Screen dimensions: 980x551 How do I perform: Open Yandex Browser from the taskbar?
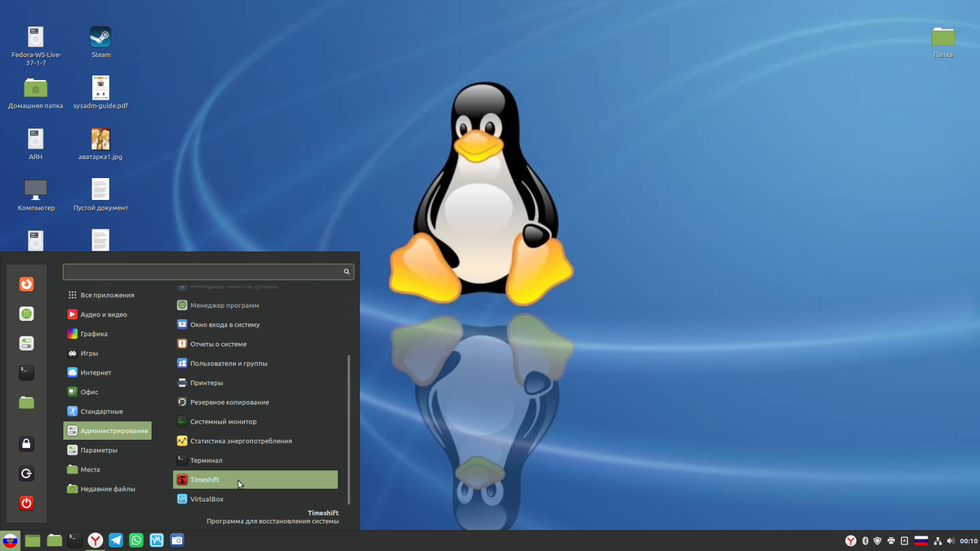coord(96,540)
